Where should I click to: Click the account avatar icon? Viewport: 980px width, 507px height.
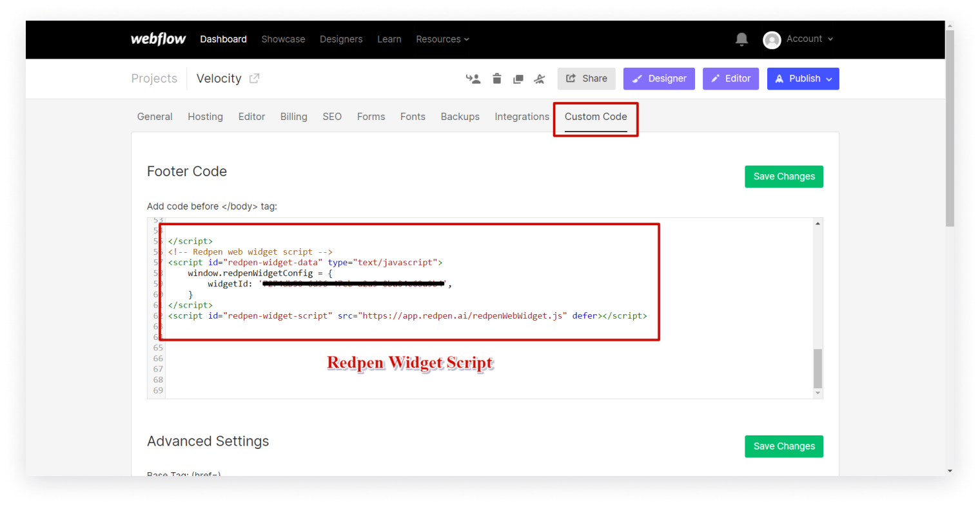[x=772, y=40]
